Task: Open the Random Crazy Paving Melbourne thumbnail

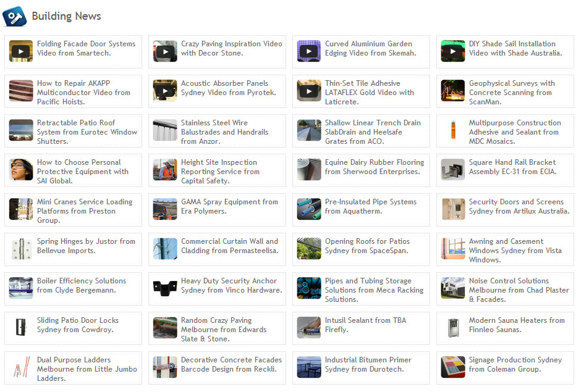Action: pos(165,328)
